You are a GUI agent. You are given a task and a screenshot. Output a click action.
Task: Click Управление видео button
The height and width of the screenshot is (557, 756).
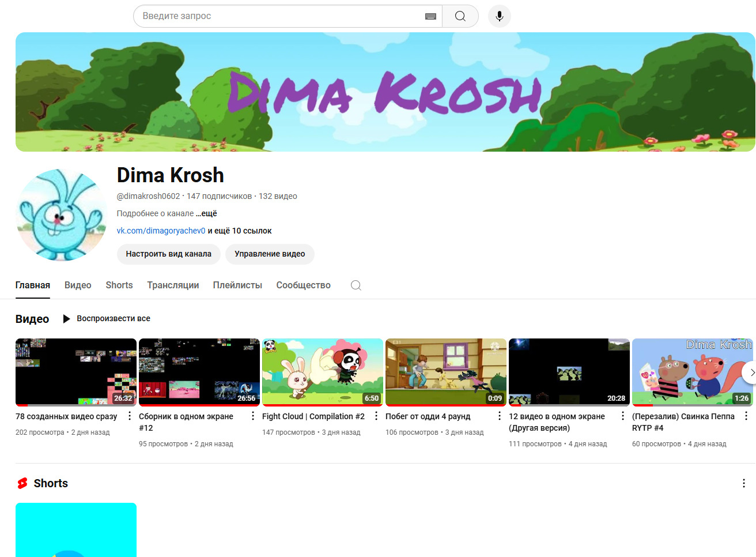click(270, 254)
